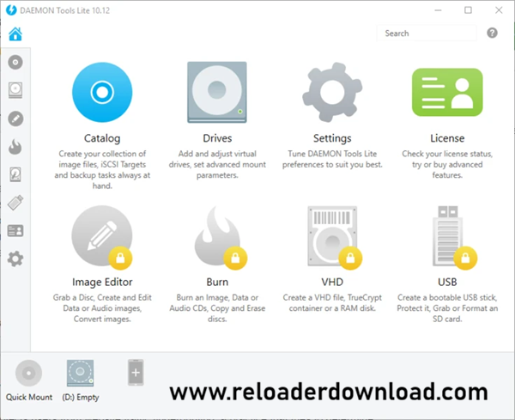Click the Quick Mount label
This screenshot has height=420, width=515.
click(x=29, y=398)
